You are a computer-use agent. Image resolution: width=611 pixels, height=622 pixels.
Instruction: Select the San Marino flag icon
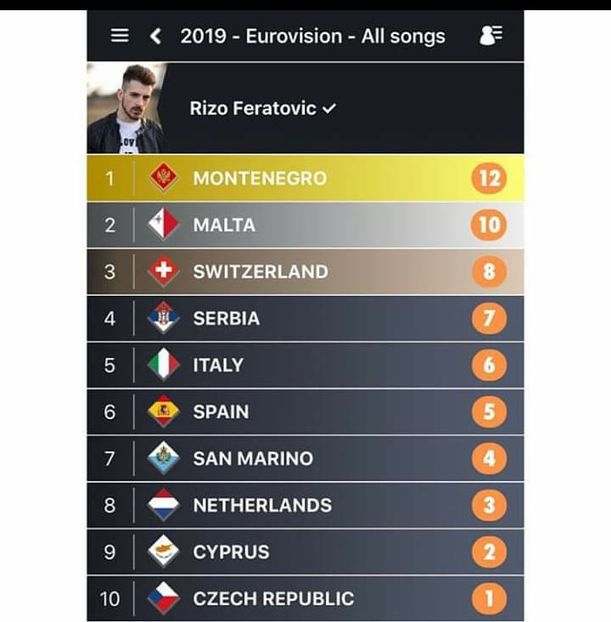click(163, 458)
